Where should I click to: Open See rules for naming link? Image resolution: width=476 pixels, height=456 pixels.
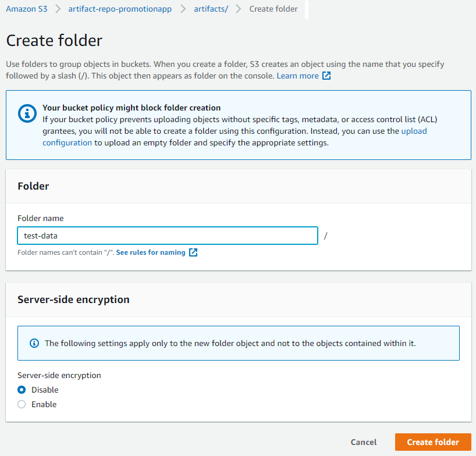151,252
